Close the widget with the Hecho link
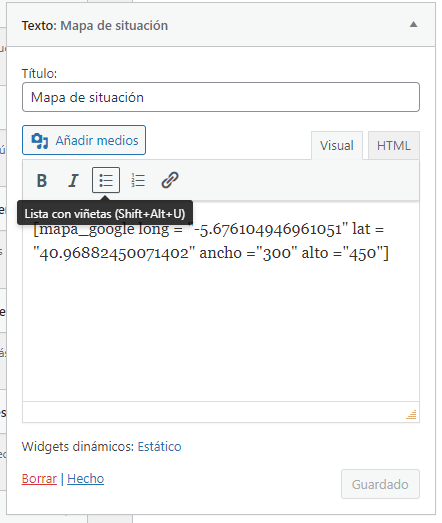 86,479
